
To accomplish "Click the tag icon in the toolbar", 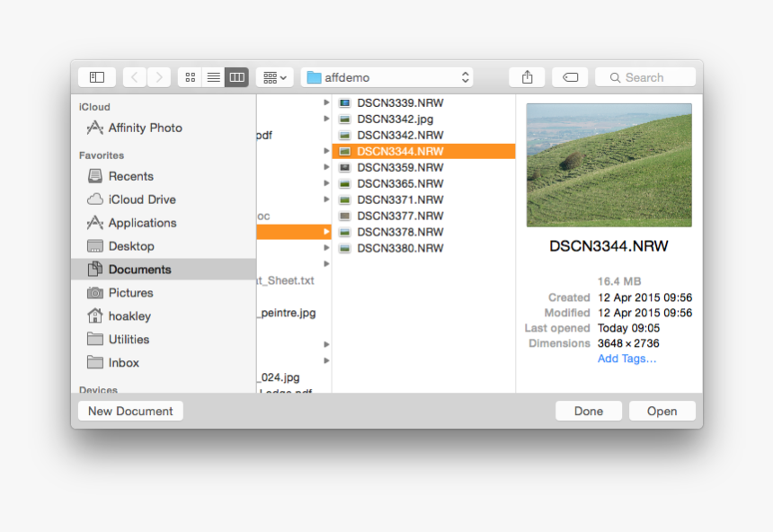I will point(570,76).
